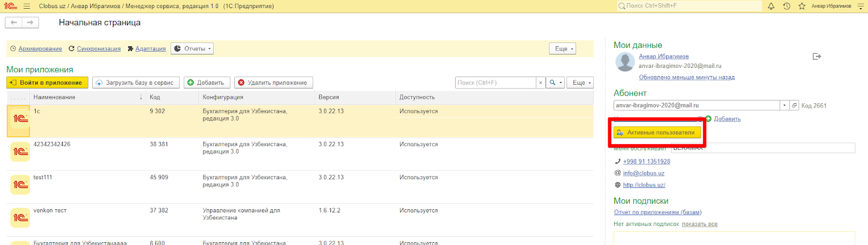
Task: Click Обновлено меньше минуты назад link
Action: point(686,77)
